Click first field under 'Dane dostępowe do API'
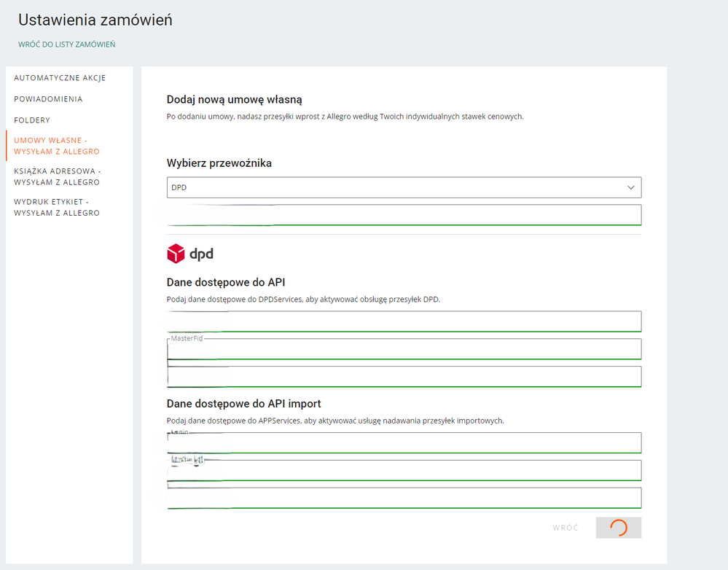 404,321
